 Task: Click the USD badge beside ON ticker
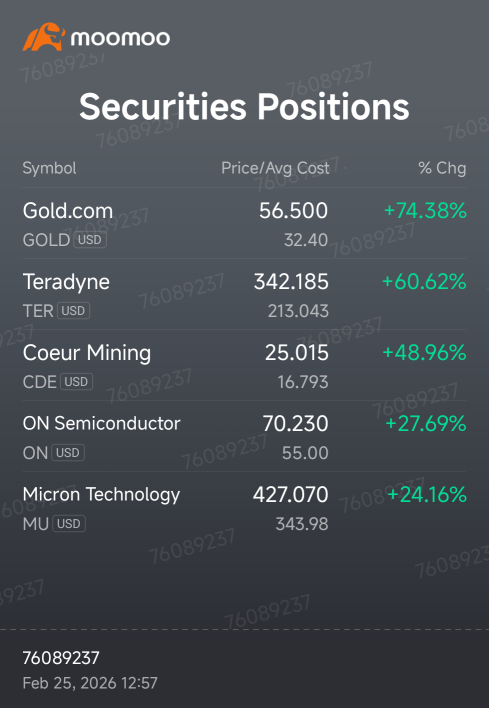68,452
